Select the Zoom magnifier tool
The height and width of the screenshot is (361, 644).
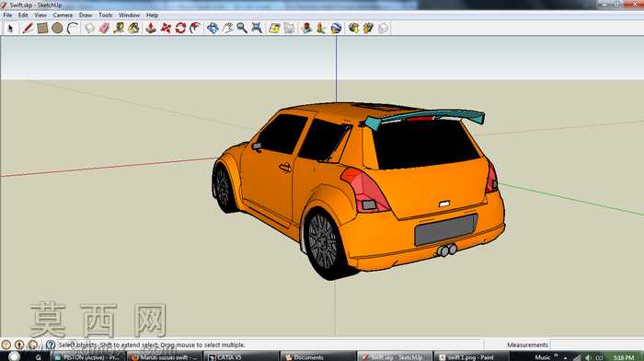coord(242,28)
